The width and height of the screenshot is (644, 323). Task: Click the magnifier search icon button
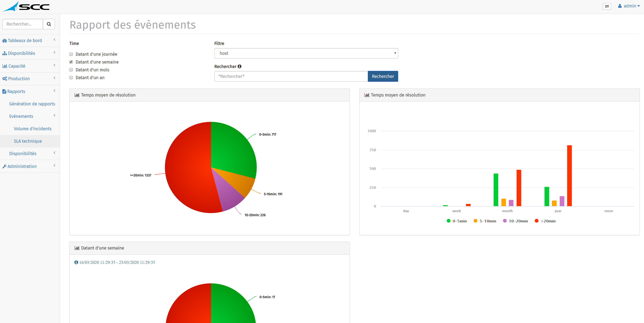(x=49, y=24)
